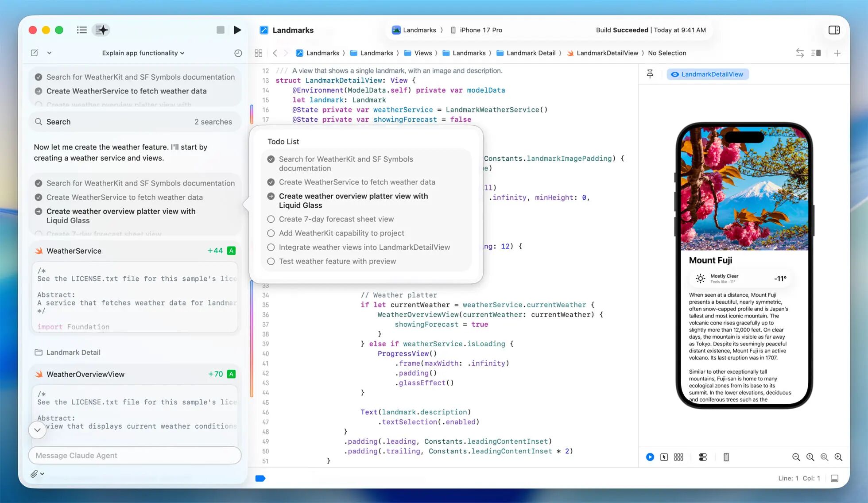Screen dimensions: 868x503
Task: Check off the Create 7-day forecast sheet todo
Action: [x=271, y=219]
